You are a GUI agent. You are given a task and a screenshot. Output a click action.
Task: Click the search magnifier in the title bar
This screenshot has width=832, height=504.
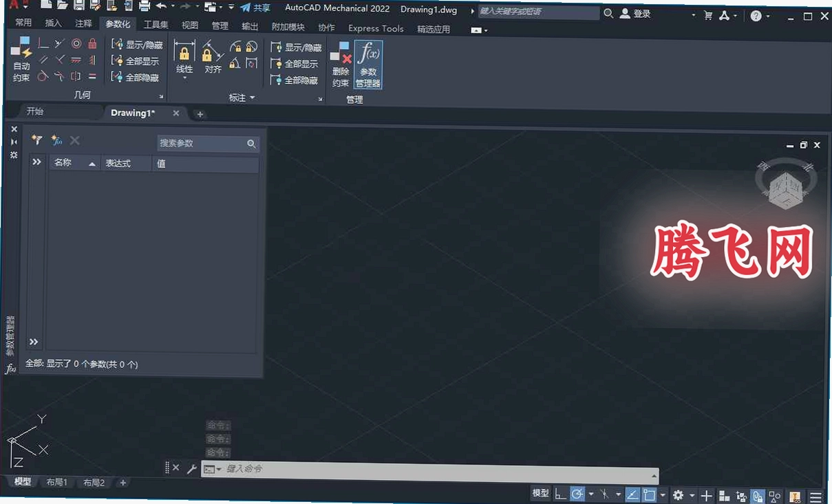tap(608, 13)
